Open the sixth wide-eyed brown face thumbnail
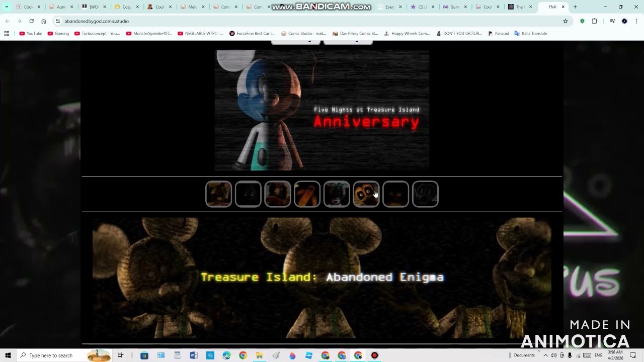644x362 pixels. (x=366, y=194)
